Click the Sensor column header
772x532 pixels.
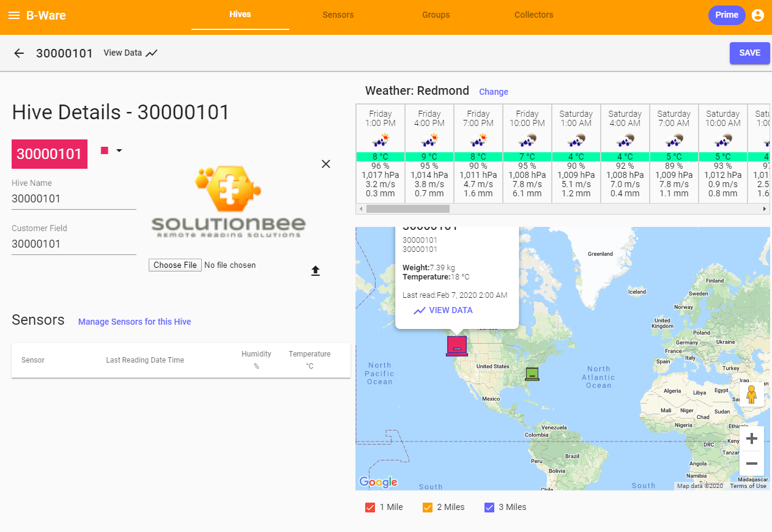point(33,360)
